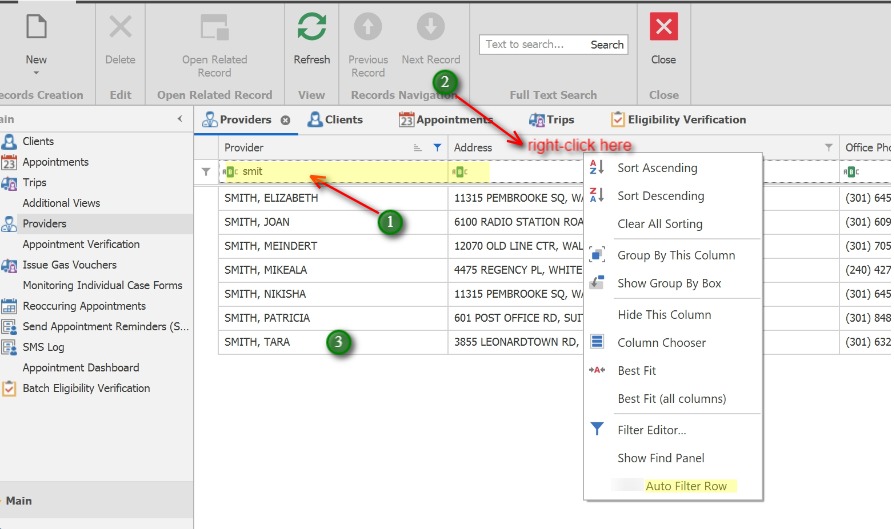Click the Text to search field
This screenshot has height=529, width=894.
(x=534, y=44)
